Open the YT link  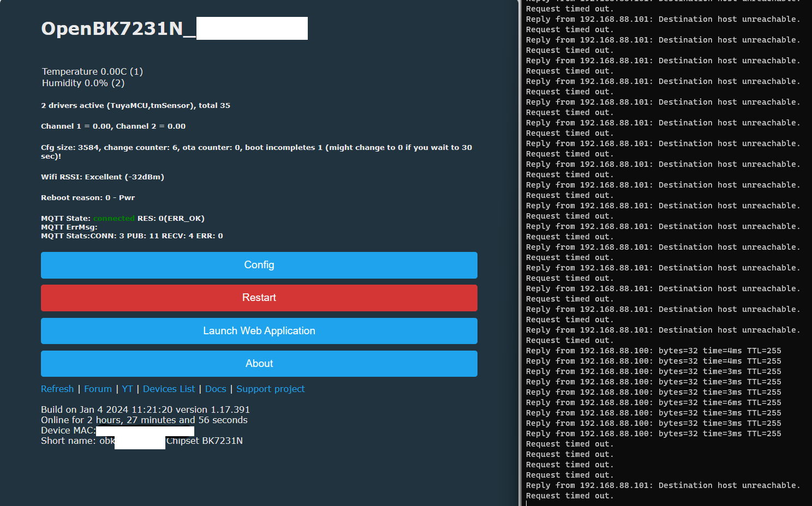pyautogui.click(x=127, y=389)
